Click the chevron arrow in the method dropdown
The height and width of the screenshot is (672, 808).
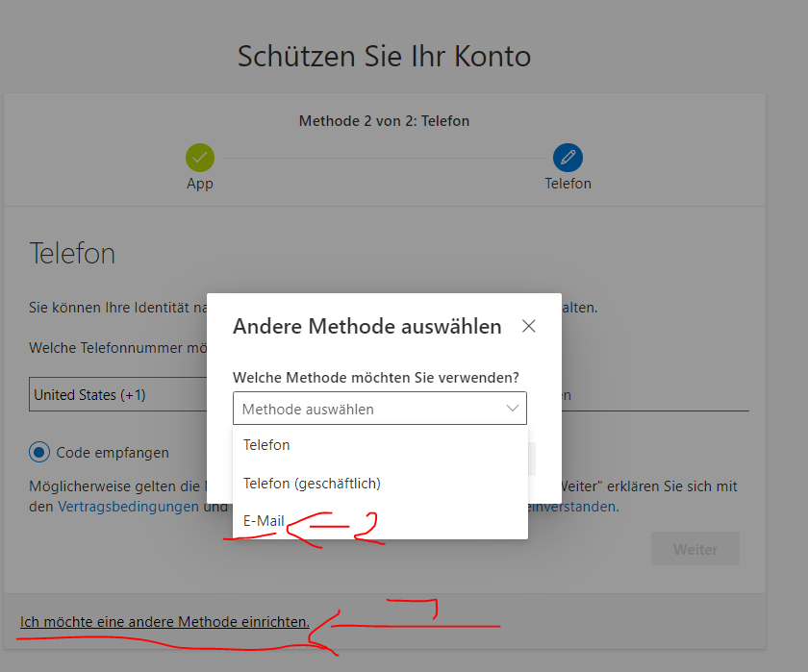511,409
